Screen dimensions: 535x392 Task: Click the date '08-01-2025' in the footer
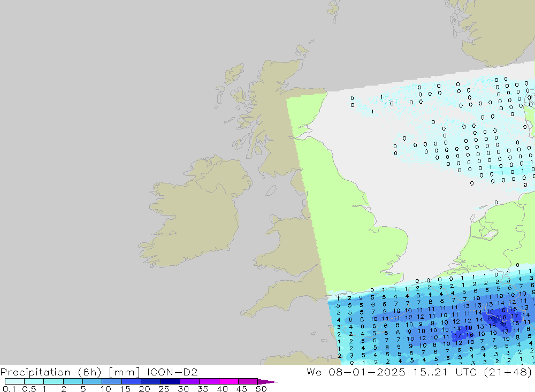click(367, 372)
